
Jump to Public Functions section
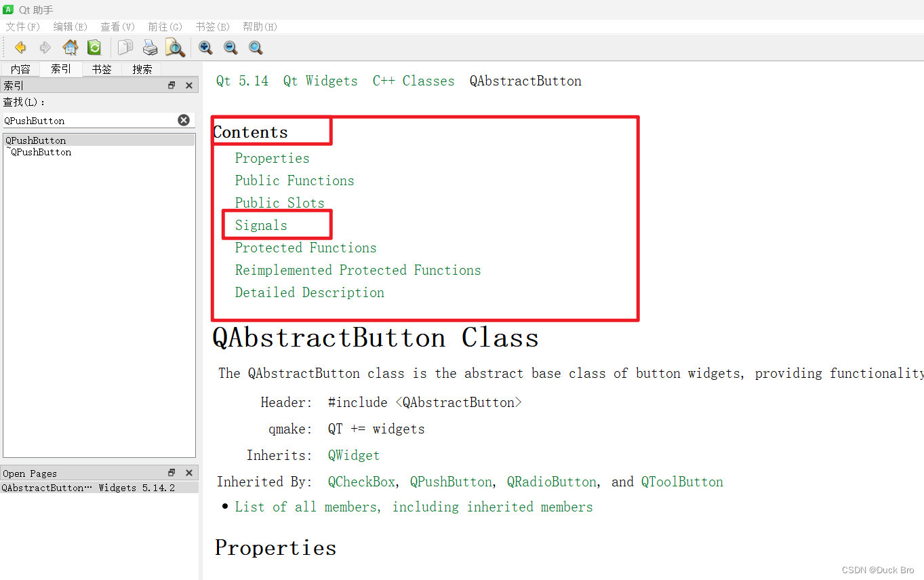click(x=294, y=180)
